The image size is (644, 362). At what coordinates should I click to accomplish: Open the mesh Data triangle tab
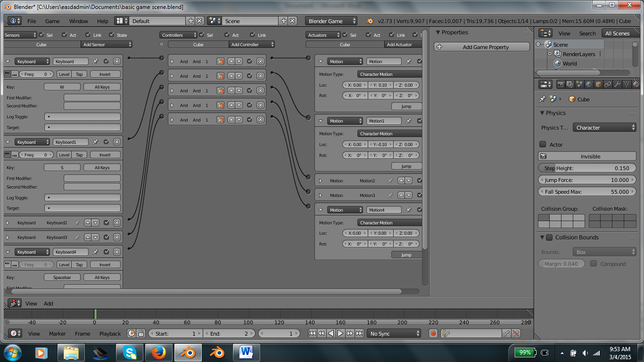[627, 84]
